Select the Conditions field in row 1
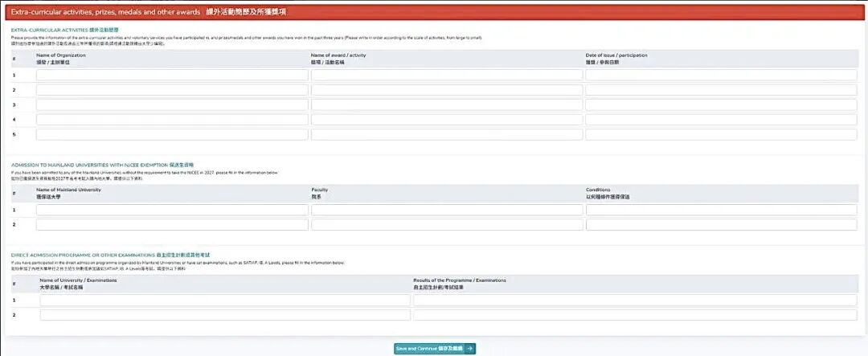Viewport: 868px width, 356px height. point(721,210)
